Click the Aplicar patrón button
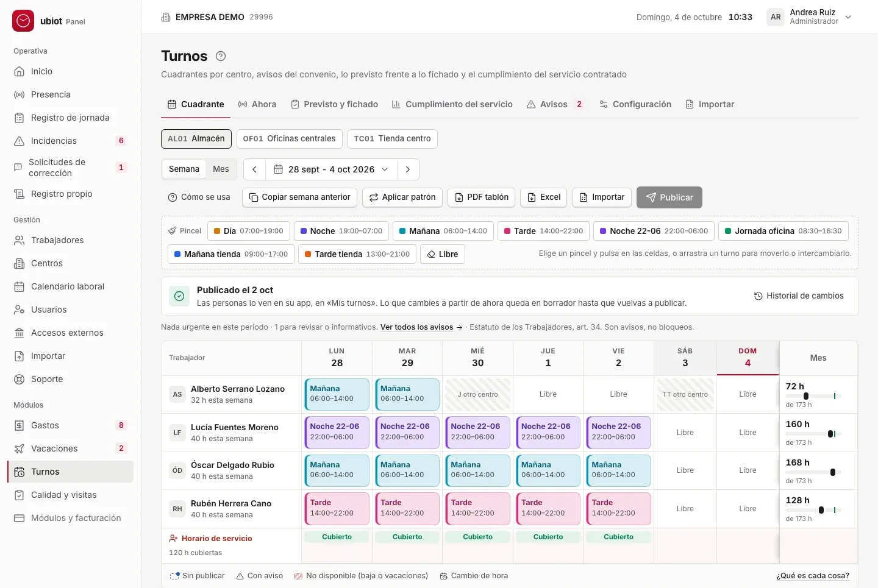878x588 pixels. click(402, 197)
